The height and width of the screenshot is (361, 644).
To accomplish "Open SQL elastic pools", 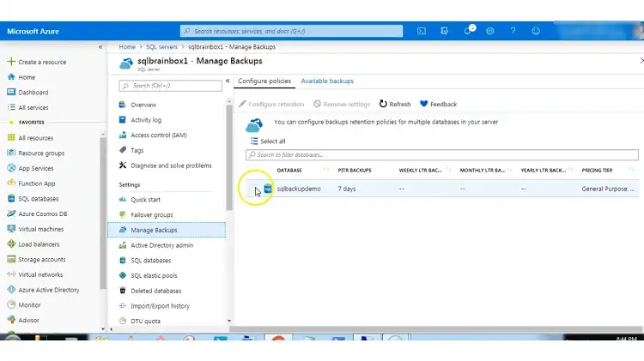I will click(148, 275).
